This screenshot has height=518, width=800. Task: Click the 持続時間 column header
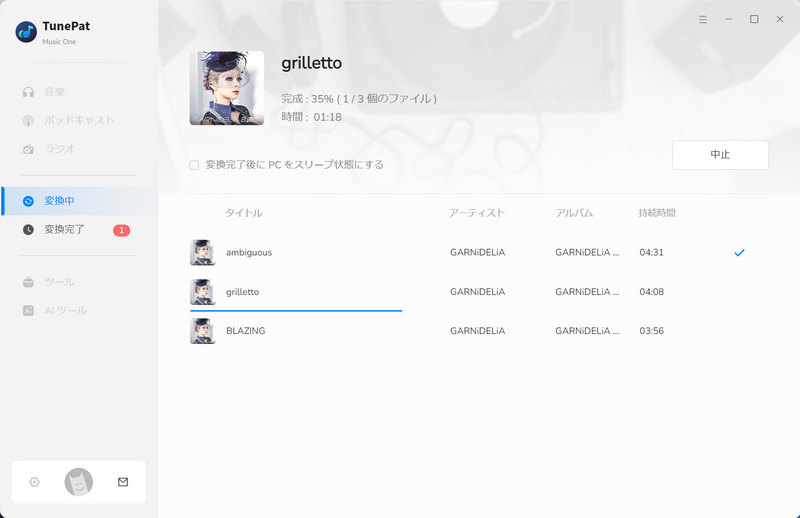[x=657, y=213]
